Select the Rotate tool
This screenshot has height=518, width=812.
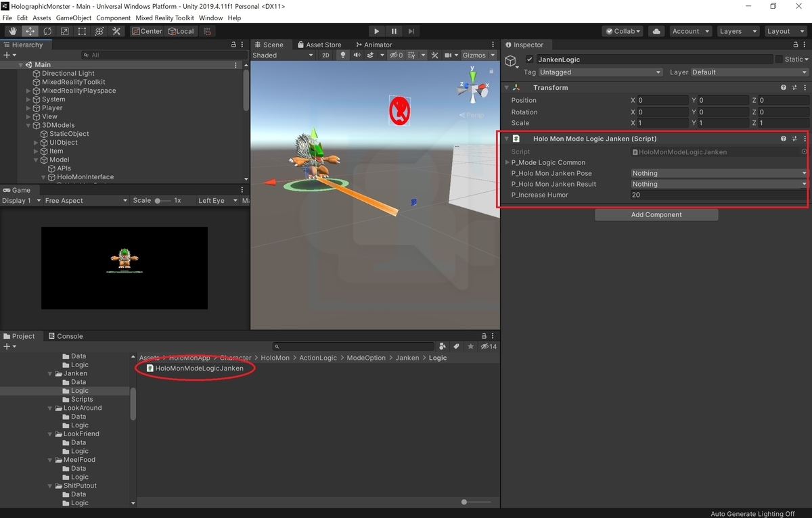[47, 31]
